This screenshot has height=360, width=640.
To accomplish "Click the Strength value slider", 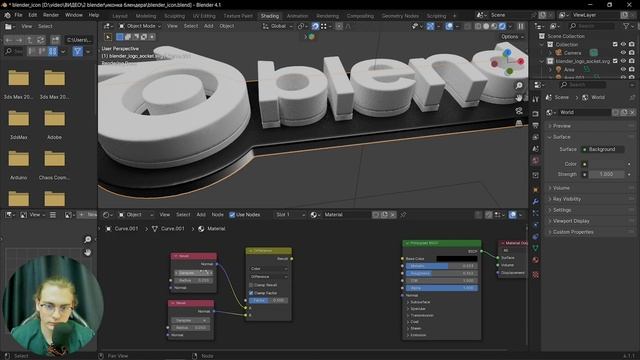I will point(606,174).
